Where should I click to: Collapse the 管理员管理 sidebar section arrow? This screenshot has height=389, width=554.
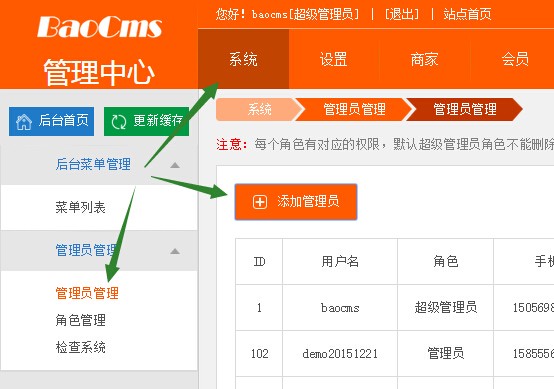pos(175,251)
